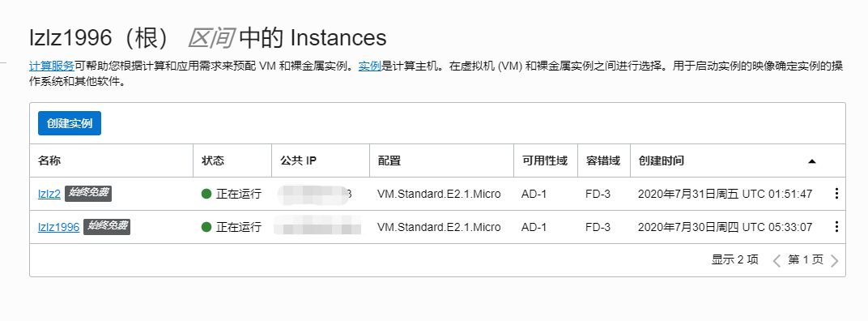Go to the previous page arrow

pyautogui.click(x=777, y=260)
